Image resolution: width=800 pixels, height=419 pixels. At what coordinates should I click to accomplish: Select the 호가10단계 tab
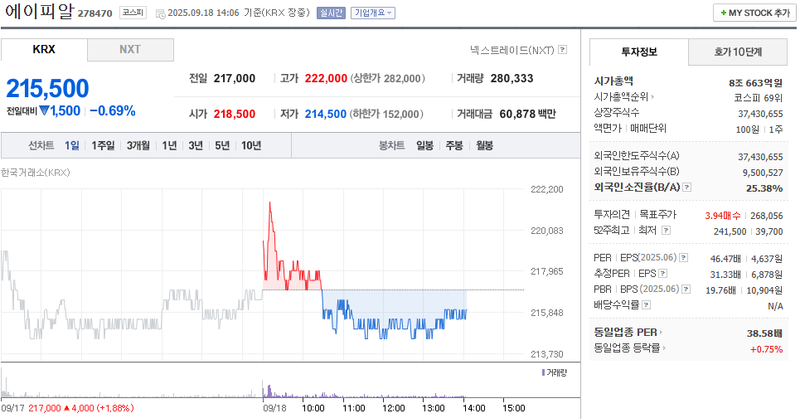tap(738, 52)
